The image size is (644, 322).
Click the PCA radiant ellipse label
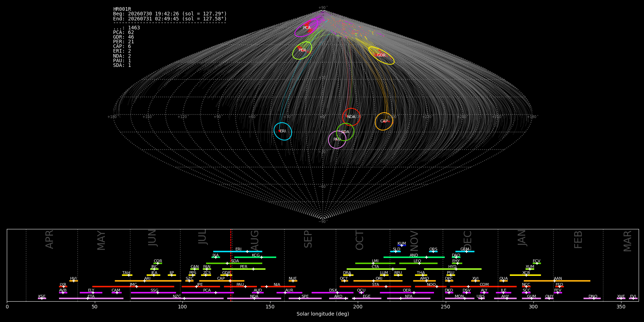307,28
